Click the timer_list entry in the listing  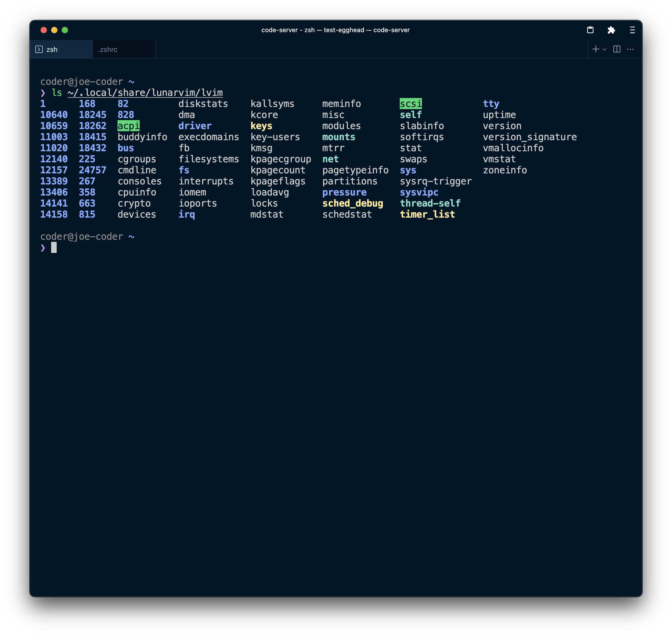coord(427,214)
